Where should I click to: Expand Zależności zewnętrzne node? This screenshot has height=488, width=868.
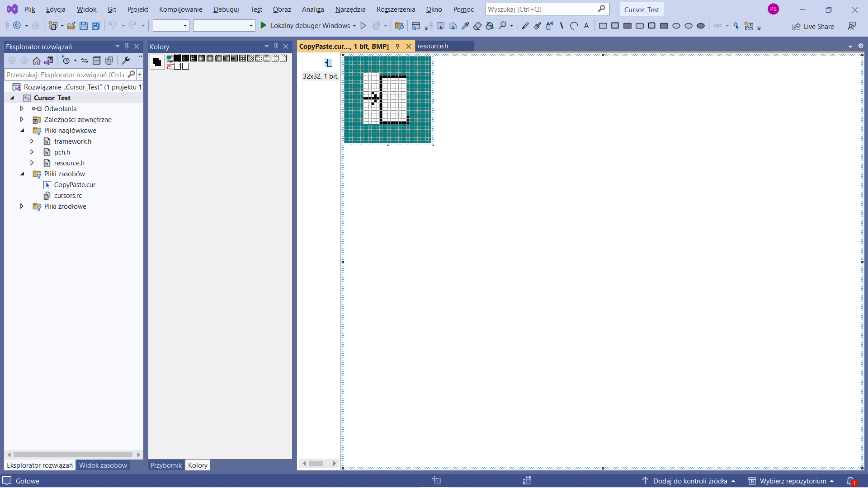22,119
